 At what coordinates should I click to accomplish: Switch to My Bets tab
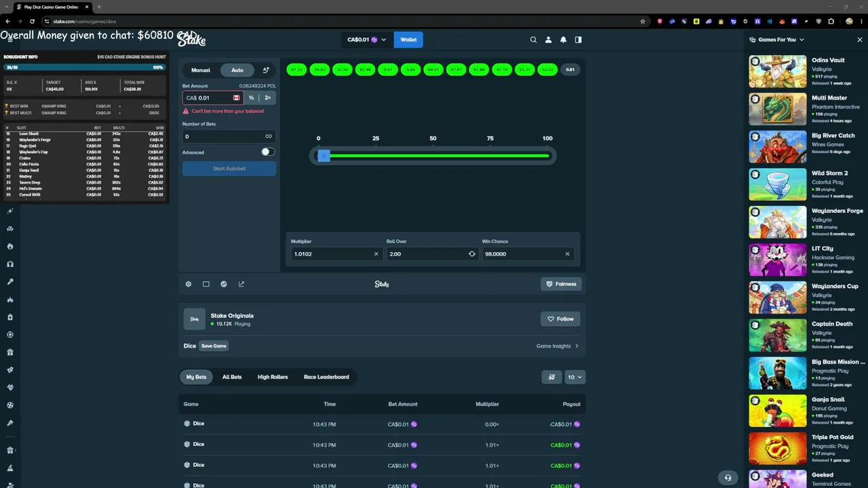coord(196,377)
